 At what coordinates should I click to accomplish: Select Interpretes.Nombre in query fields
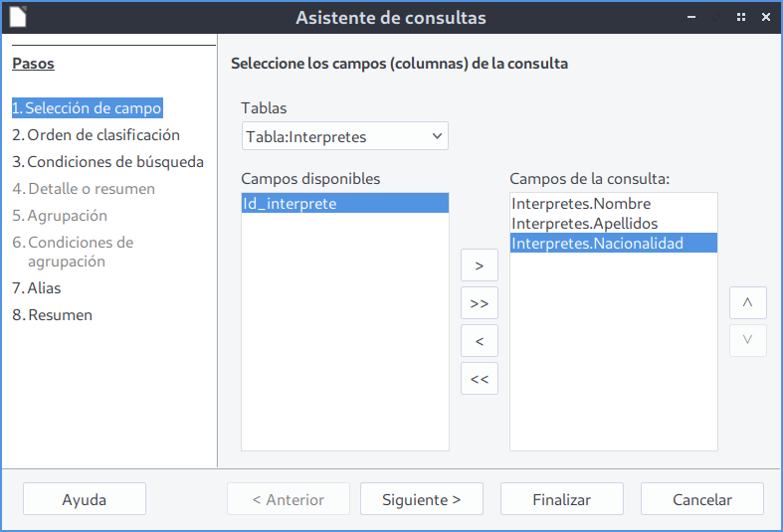coord(581,204)
